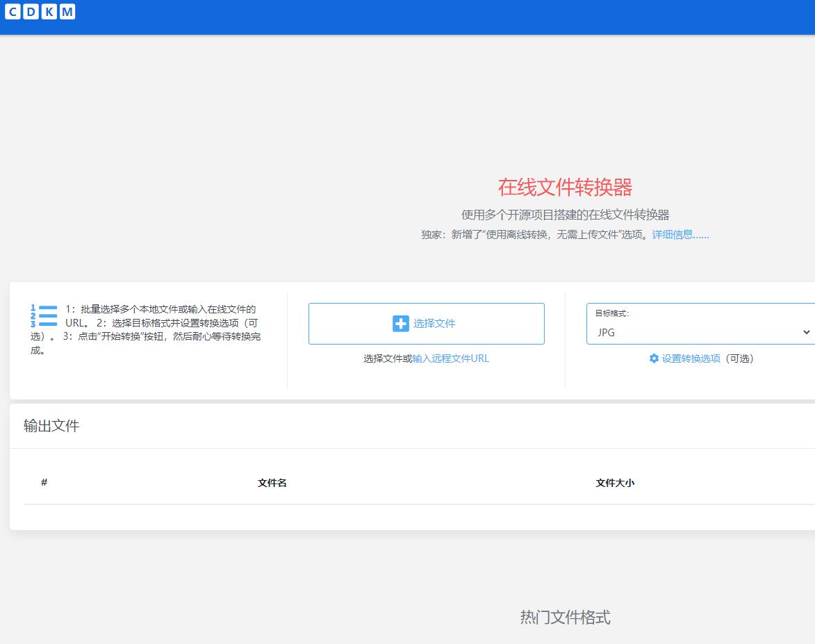
Task: Click the C tile in the CDKM logo
Action: coord(13,11)
